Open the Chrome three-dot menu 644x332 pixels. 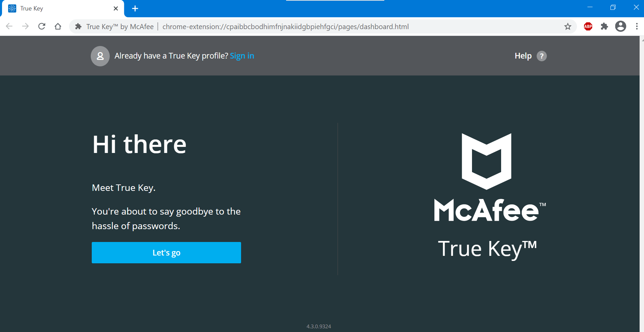coord(637,26)
